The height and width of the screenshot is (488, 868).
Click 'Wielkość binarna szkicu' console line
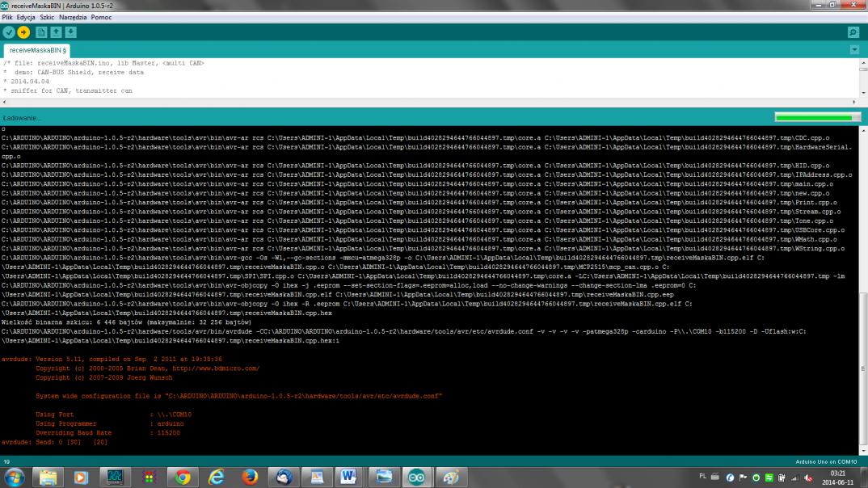126,322
